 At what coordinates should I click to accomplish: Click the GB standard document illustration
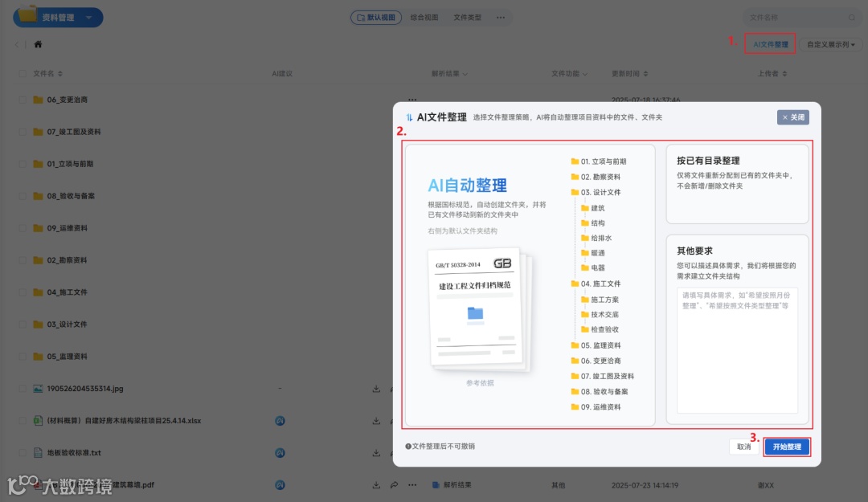479,309
